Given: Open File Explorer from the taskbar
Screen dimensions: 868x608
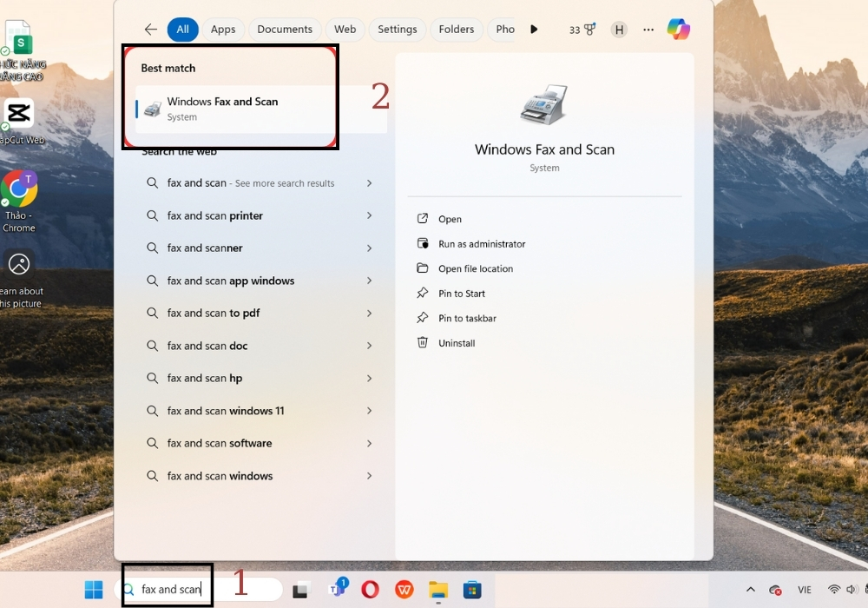Looking at the screenshot, I should pyautogui.click(x=437, y=590).
